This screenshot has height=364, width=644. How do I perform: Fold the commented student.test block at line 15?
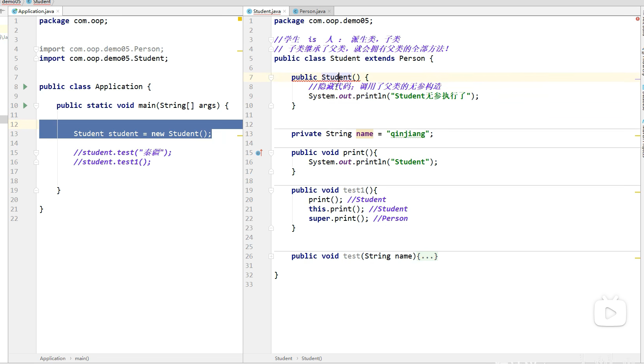[x=36, y=153]
